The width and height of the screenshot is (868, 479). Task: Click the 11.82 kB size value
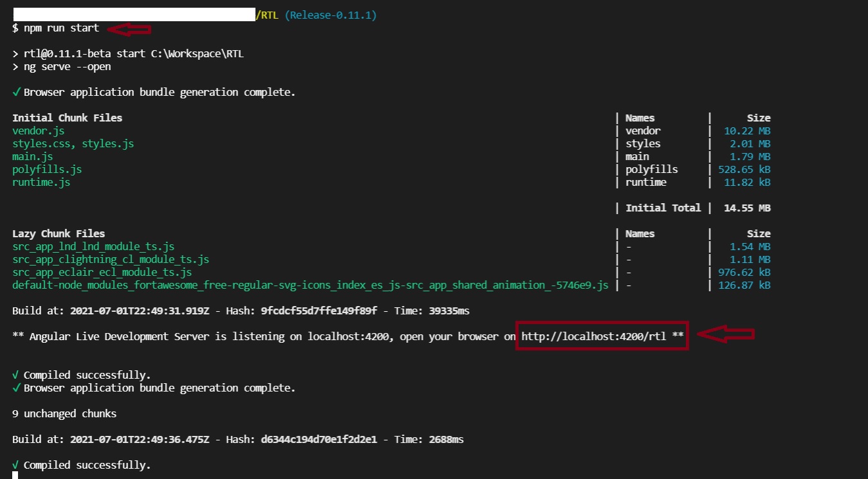(747, 182)
